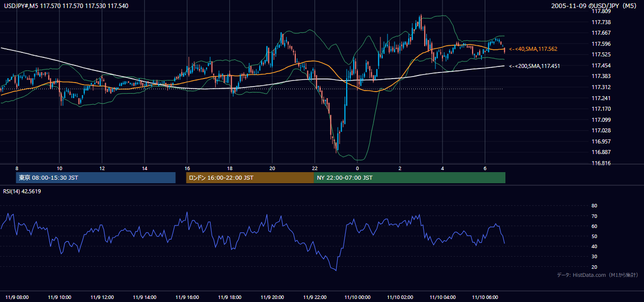Image resolution: width=644 pixels, height=302 pixels.
Task: Click hour label 14 under the price chart
Action: [x=145, y=168]
